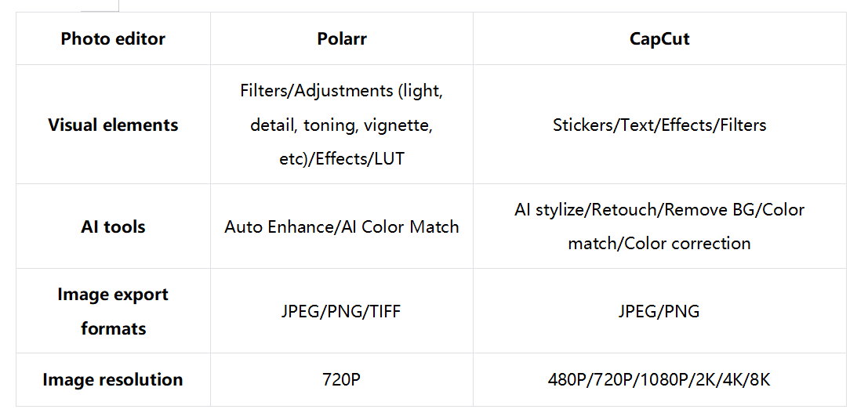Click the "Filters/Adjustments (light," text line
The height and width of the screenshot is (420, 868).
pos(342,91)
